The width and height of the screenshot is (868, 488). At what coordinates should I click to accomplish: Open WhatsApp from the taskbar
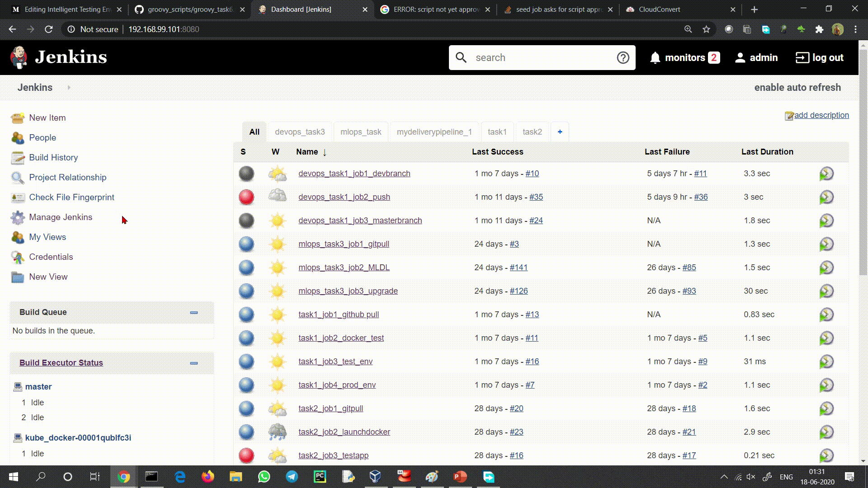264,477
